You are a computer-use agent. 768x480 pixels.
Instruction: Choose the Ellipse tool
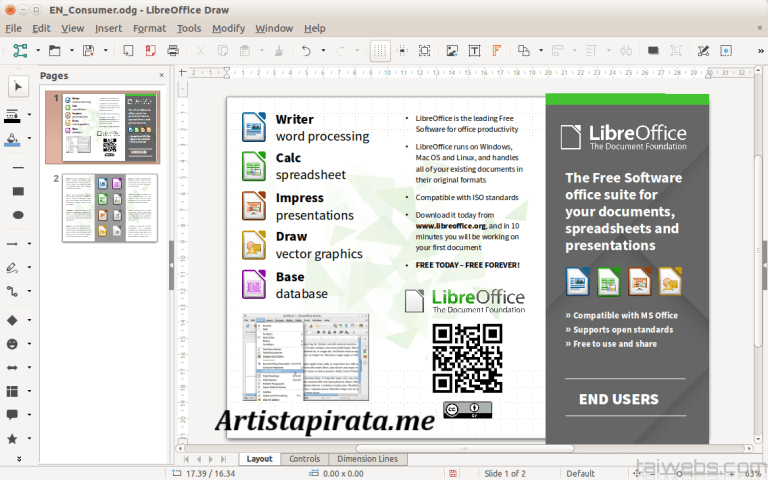coord(18,215)
